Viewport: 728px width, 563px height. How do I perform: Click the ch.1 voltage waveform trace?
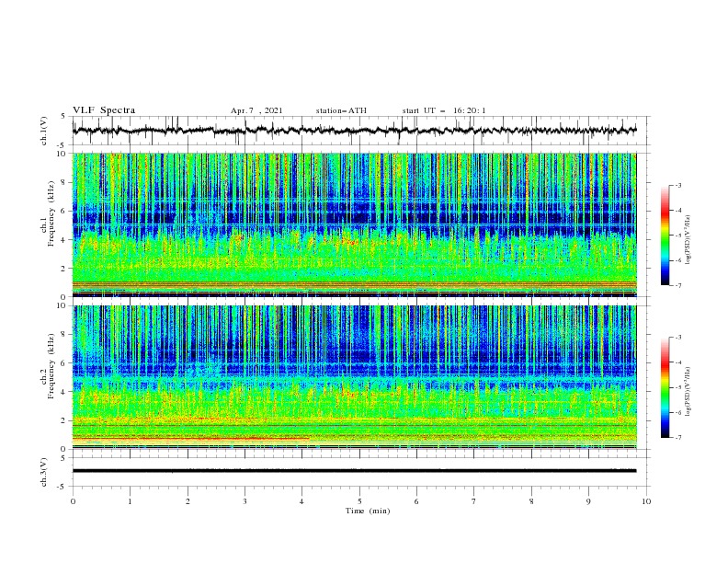(354, 131)
